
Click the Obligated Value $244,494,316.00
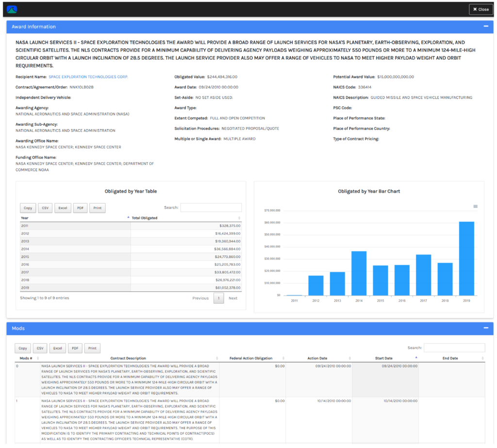[222, 77]
